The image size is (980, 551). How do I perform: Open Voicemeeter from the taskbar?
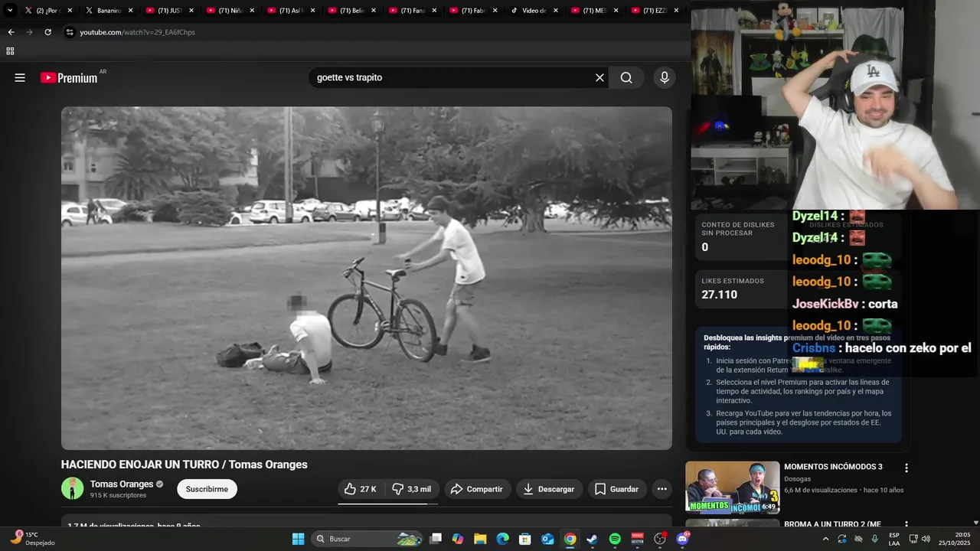click(x=637, y=539)
